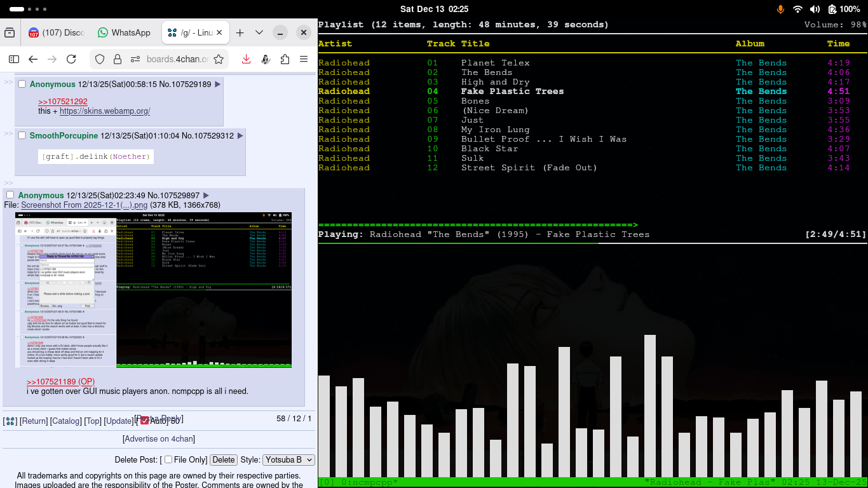Open the Firefox downloads panel
868x488 pixels.
coord(246,59)
